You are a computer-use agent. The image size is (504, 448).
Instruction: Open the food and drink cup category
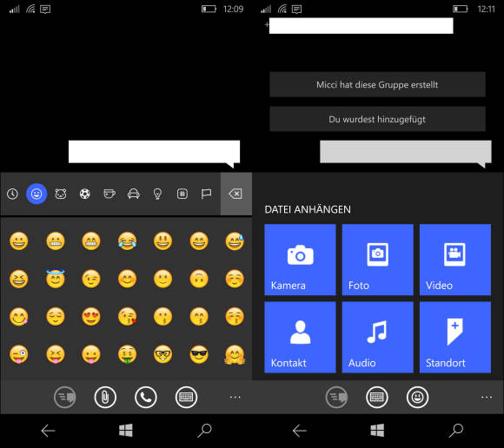coord(109,194)
